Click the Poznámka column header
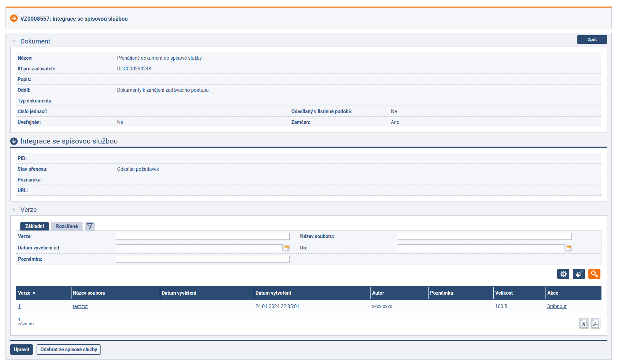This screenshot has height=364, width=617. [x=441, y=293]
